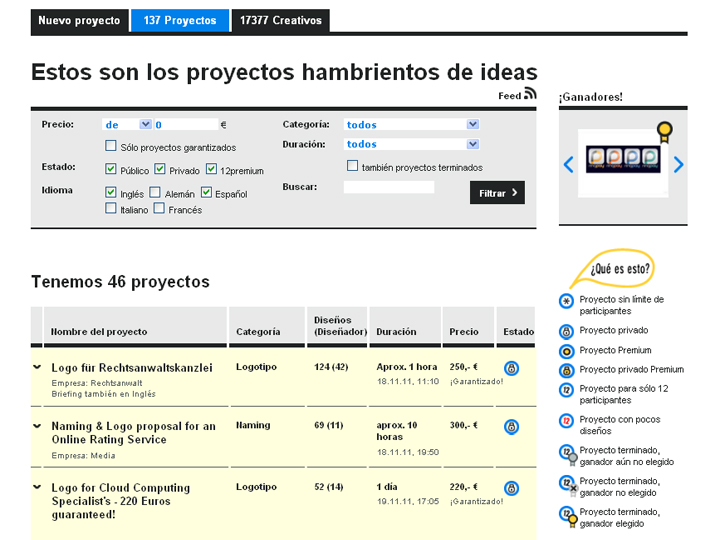Click the right arrow in Ganadores carousel
This screenshot has height=540, width=720.
(x=678, y=164)
